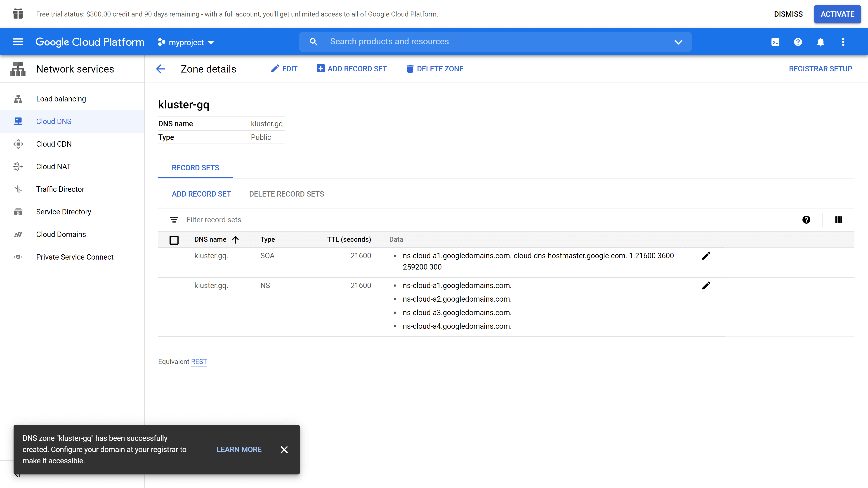The height and width of the screenshot is (488, 868).
Task: Click the Google Cloud Platform logo
Action: pos(90,42)
